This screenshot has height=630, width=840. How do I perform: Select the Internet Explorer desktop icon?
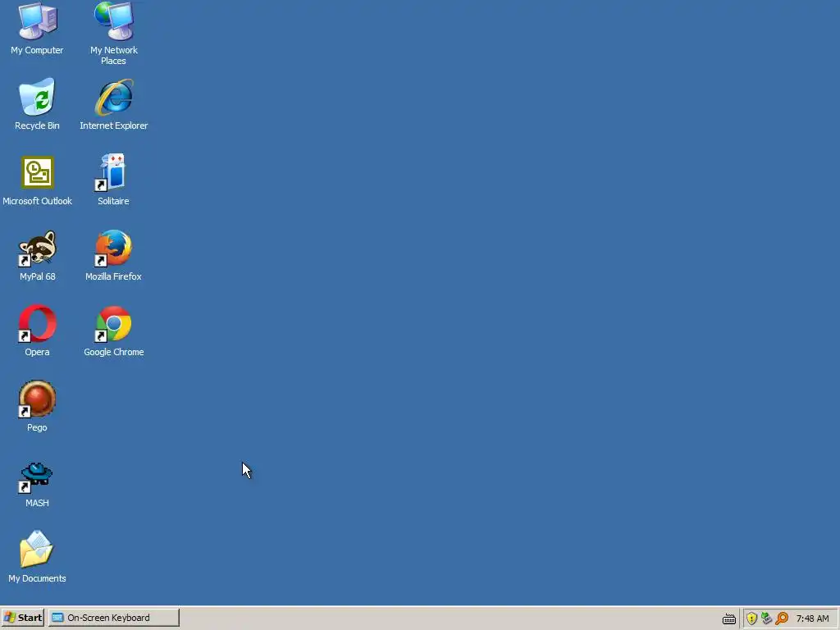(x=113, y=97)
